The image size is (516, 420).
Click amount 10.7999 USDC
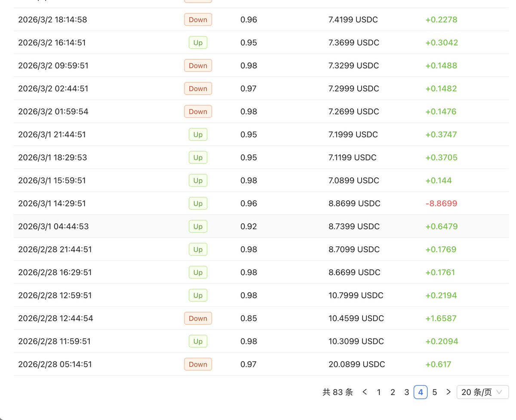tap(356, 295)
